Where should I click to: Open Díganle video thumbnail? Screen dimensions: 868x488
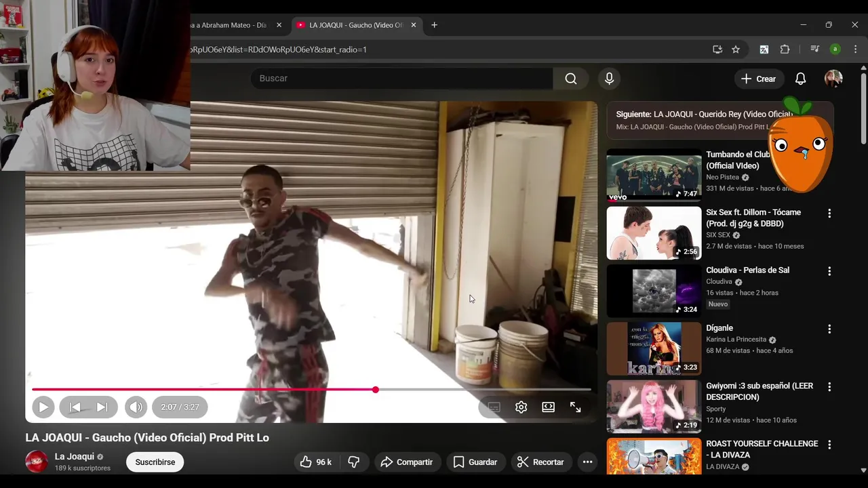tap(654, 348)
